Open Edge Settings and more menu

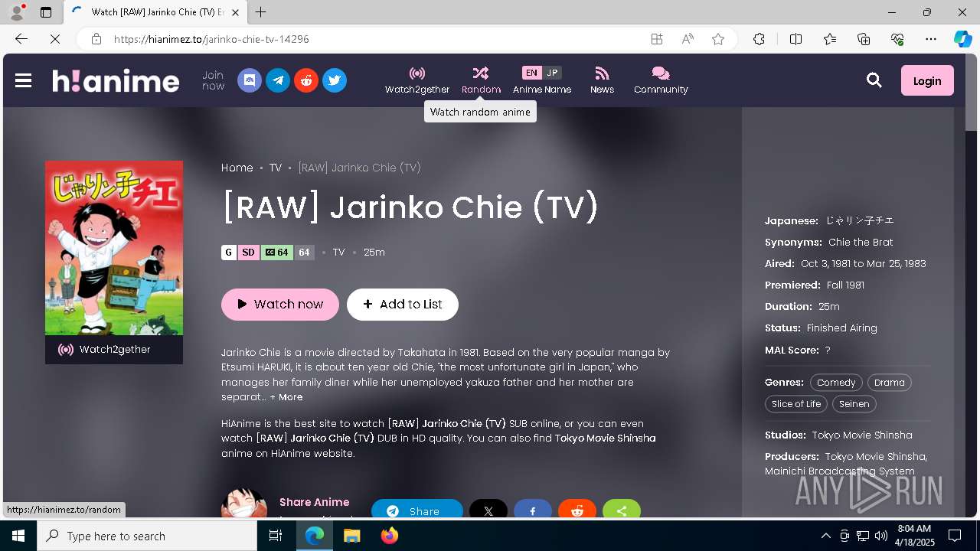coord(931,39)
